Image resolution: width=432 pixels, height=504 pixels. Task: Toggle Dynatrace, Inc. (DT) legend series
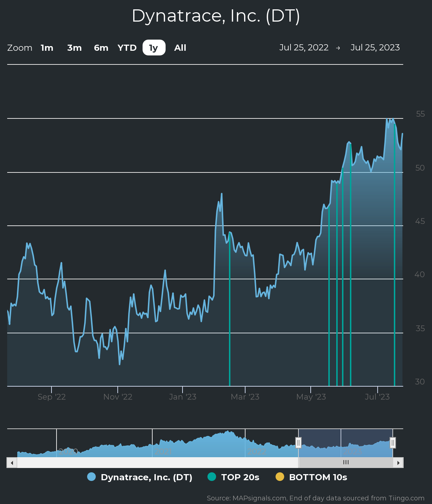(x=140, y=477)
